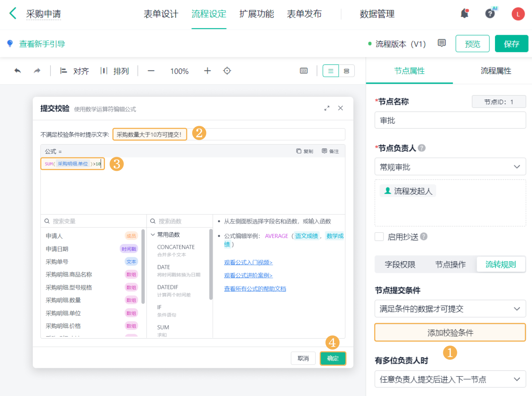Image resolution: width=532 pixels, height=396 pixels.
Task: Open the 查看所有公式的帮助文档 link
Action: click(x=255, y=289)
